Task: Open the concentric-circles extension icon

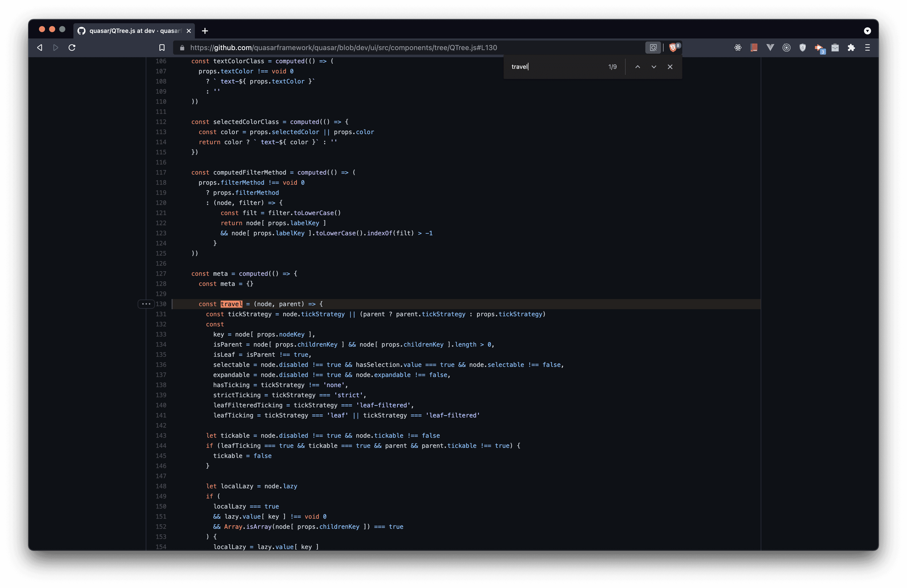Action: click(x=786, y=48)
